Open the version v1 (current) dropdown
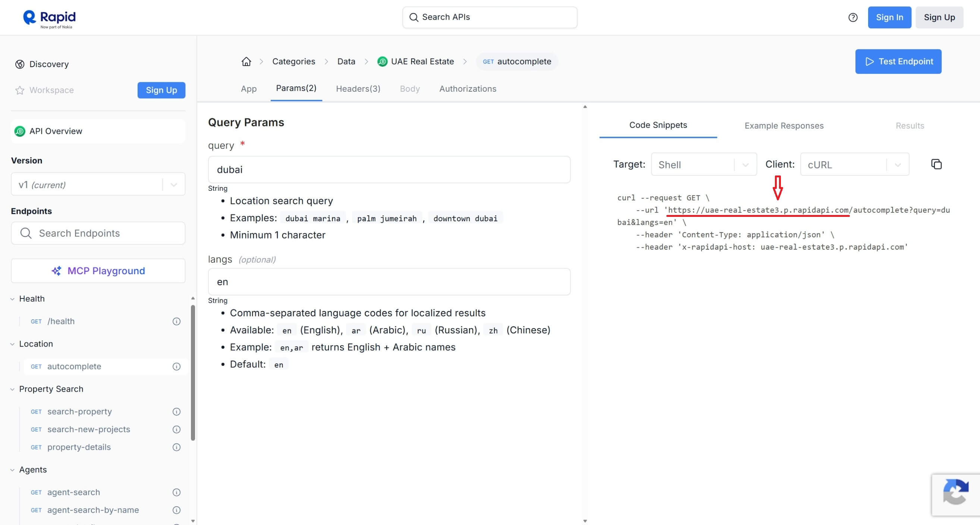 pyautogui.click(x=98, y=184)
